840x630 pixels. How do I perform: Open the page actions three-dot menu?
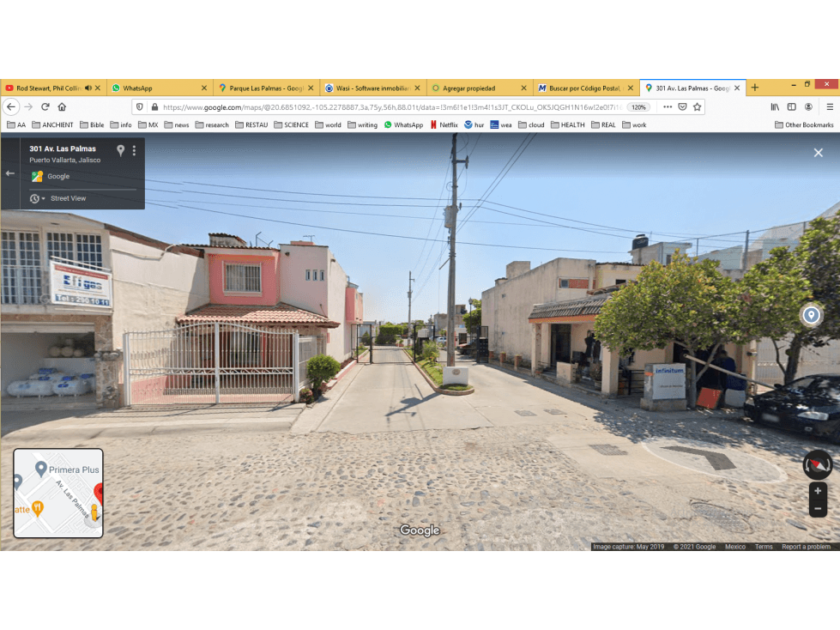(x=667, y=106)
